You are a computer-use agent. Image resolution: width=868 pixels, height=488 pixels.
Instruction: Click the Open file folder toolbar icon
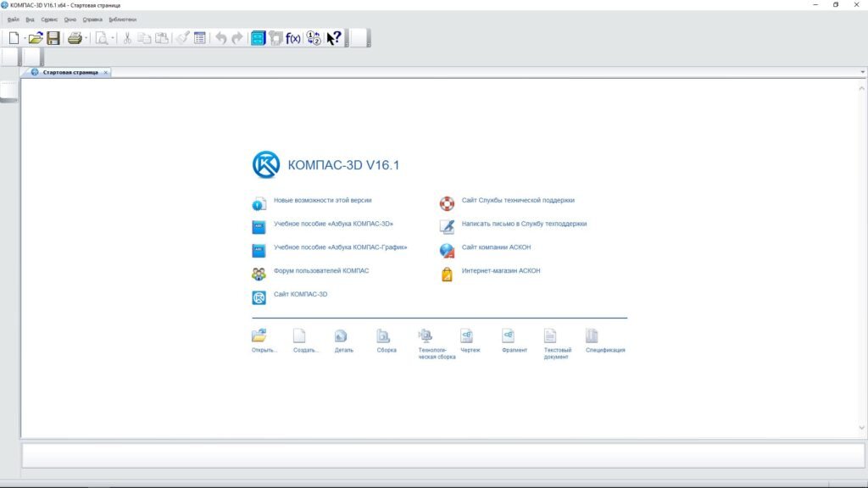[x=36, y=38]
